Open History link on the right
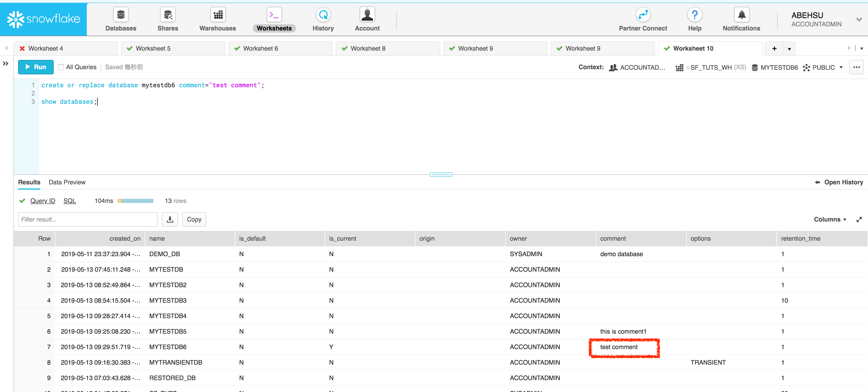 [843, 182]
